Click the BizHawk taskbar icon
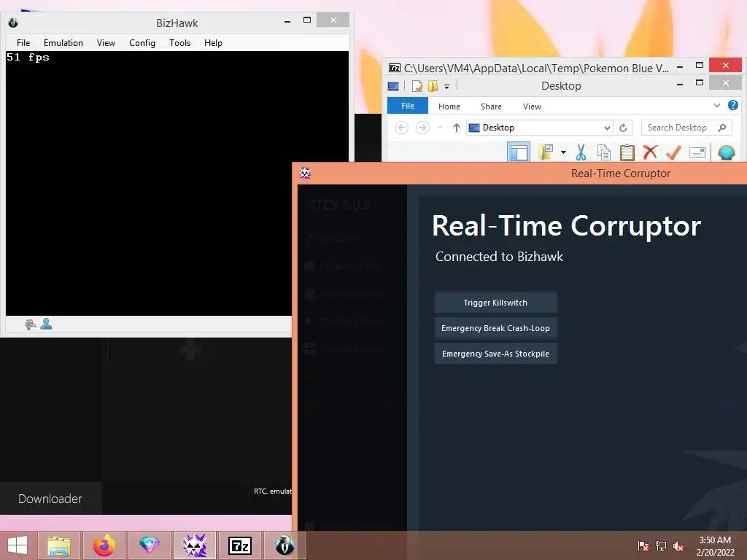 285,545
